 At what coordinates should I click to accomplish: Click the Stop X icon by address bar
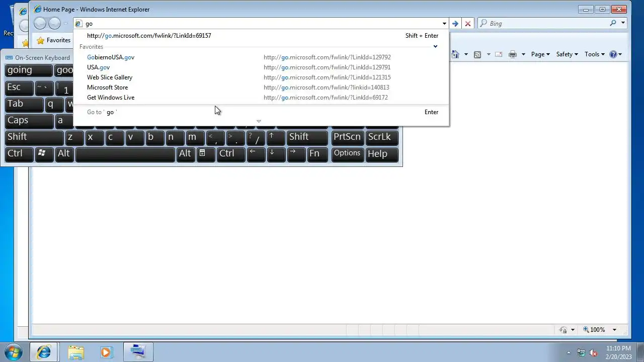tap(468, 24)
